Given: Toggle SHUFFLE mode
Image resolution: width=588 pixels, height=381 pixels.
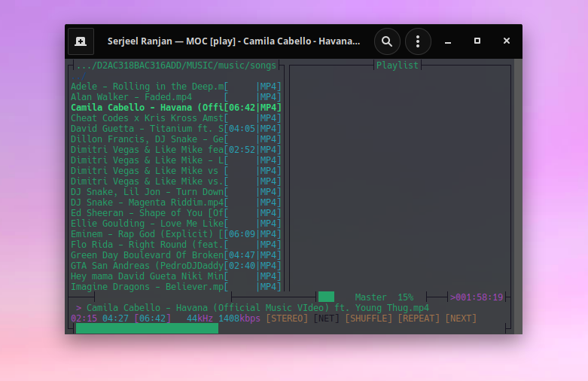Looking at the screenshot, I should 368,319.
